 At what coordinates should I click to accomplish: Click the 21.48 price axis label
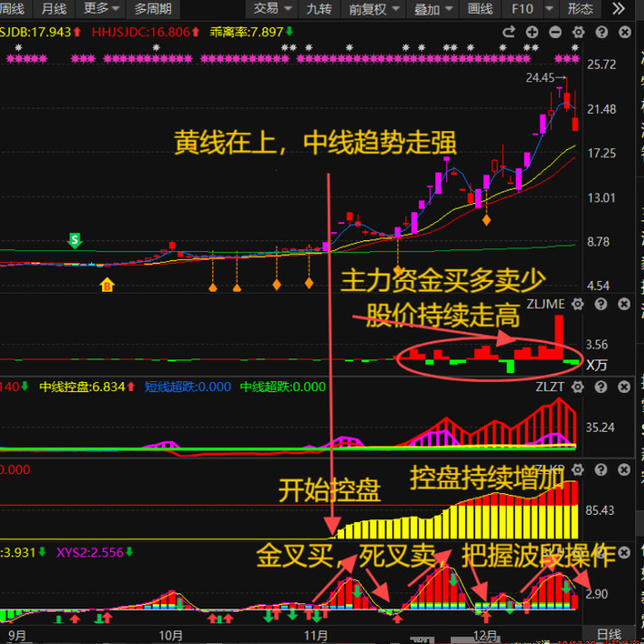click(x=601, y=109)
